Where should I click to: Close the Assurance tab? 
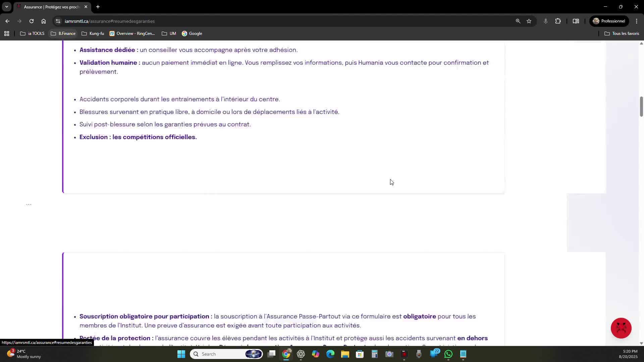click(86, 7)
